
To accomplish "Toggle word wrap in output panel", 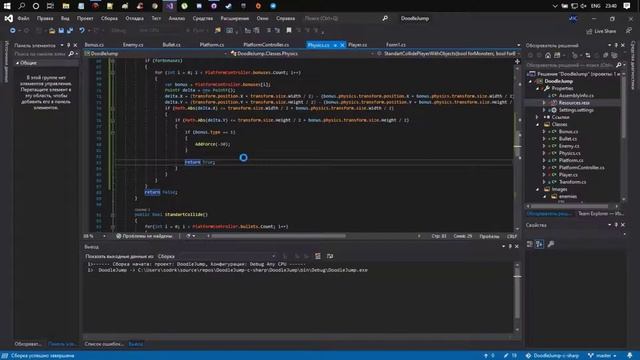I will 330,256.
